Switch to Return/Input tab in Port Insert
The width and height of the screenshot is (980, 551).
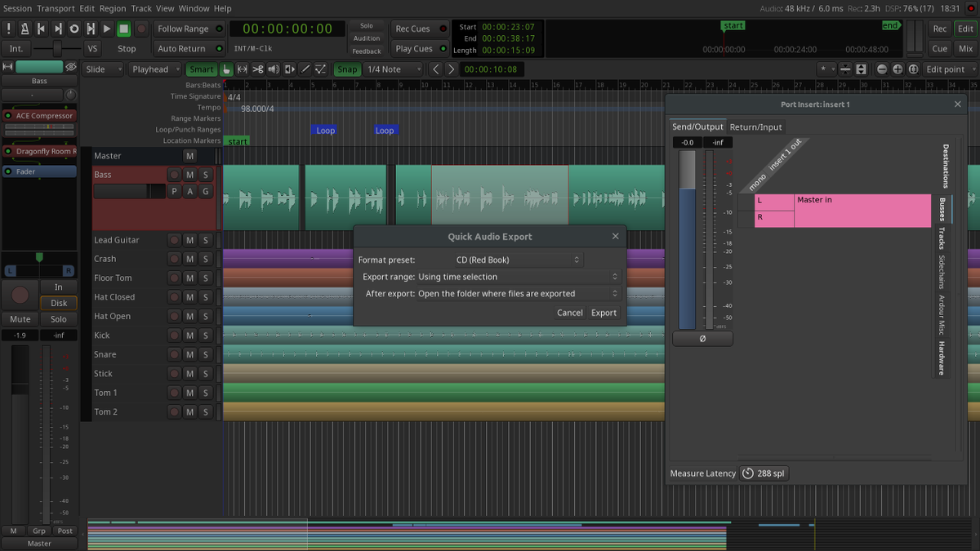coord(755,127)
